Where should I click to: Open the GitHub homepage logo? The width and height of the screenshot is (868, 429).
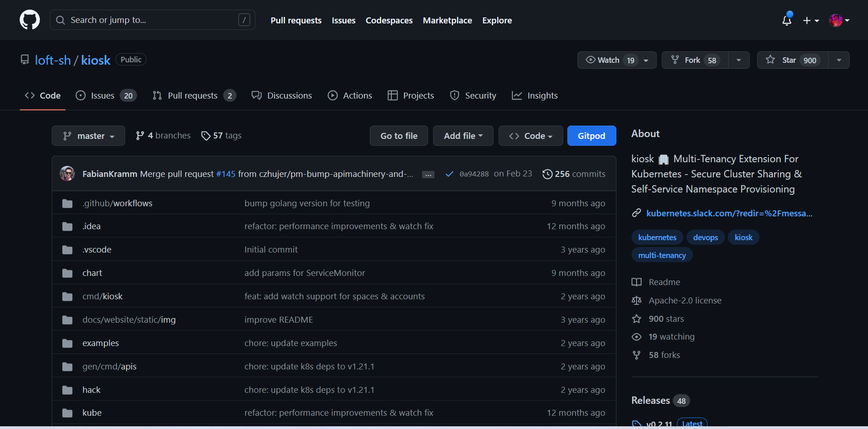(30, 20)
